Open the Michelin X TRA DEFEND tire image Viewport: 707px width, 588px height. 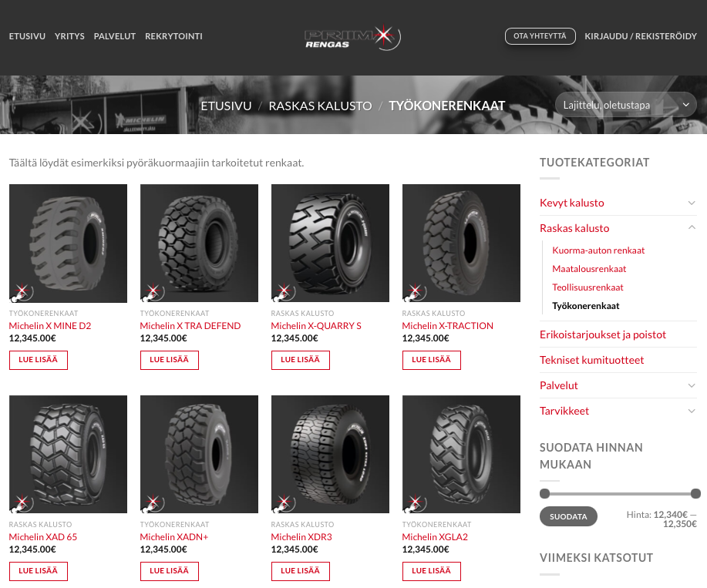199,243
